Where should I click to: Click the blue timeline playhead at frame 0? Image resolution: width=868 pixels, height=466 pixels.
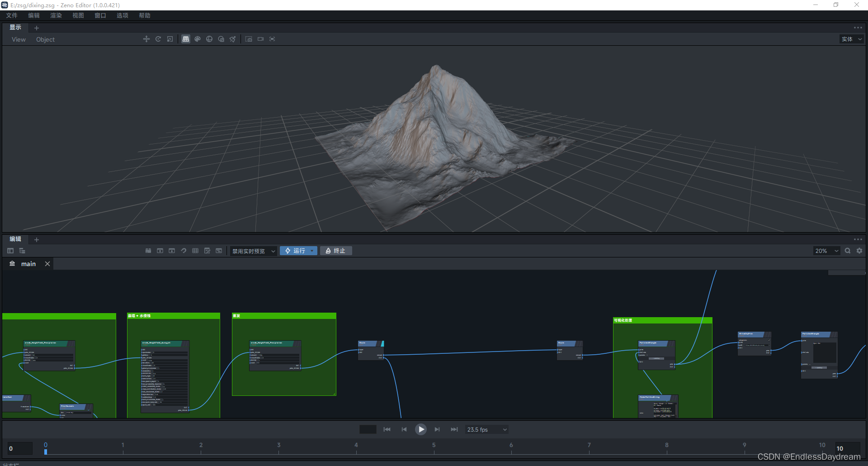point(46,451)
